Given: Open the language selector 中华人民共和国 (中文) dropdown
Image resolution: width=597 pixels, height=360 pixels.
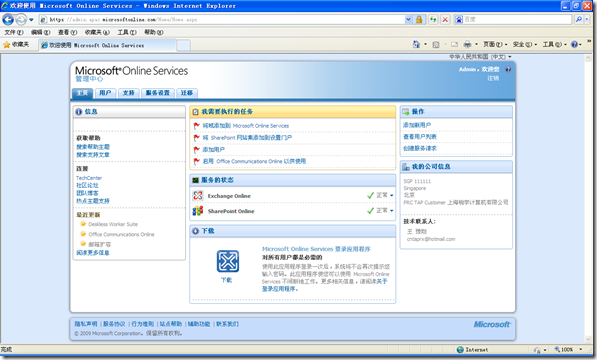Looking at the screenshot, I should (480, 57).
